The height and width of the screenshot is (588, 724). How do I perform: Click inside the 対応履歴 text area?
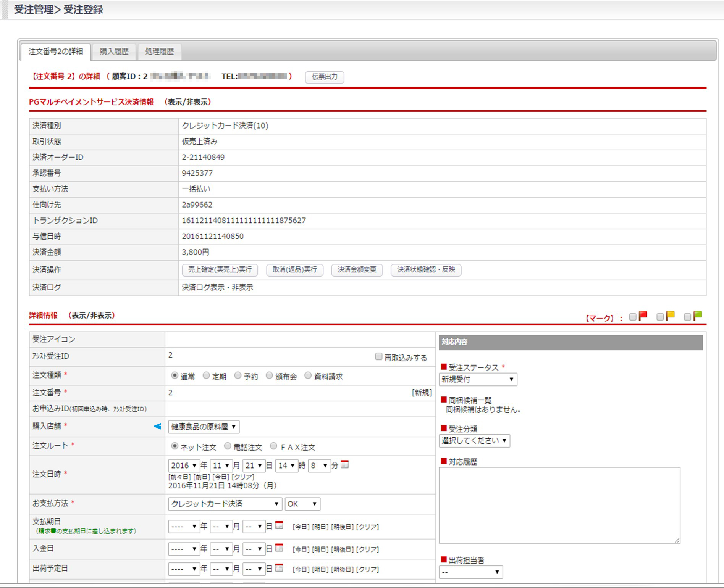(x=559, y=504)
